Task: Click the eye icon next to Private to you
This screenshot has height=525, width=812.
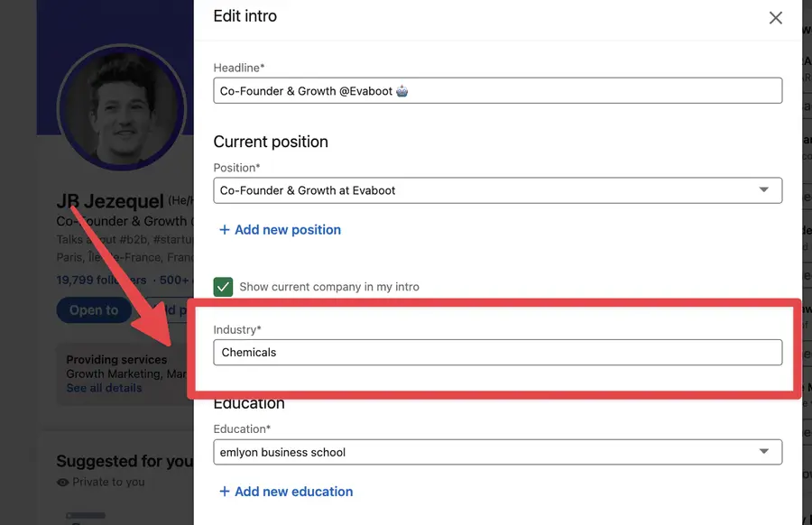Action: pyautogui.click(x=61, y=484)
